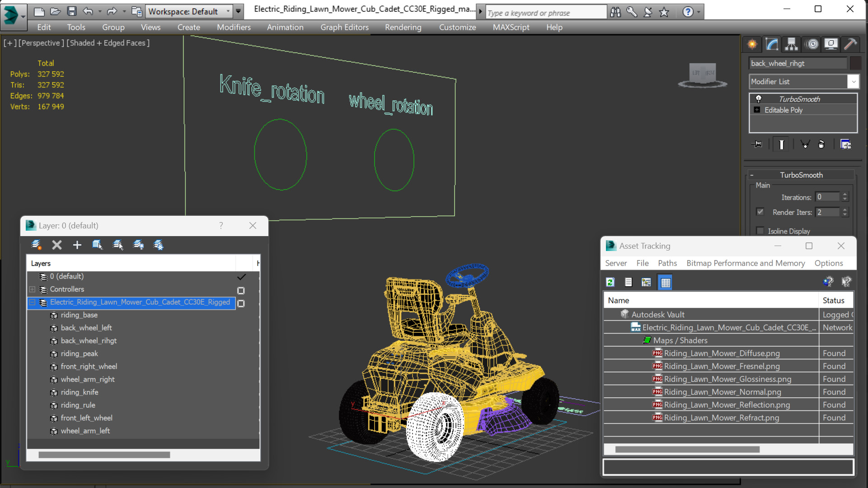Open the Modifier List dropdown
This screenshot has width=868, height=488.
pyautogui.click(x=853, y=82)
